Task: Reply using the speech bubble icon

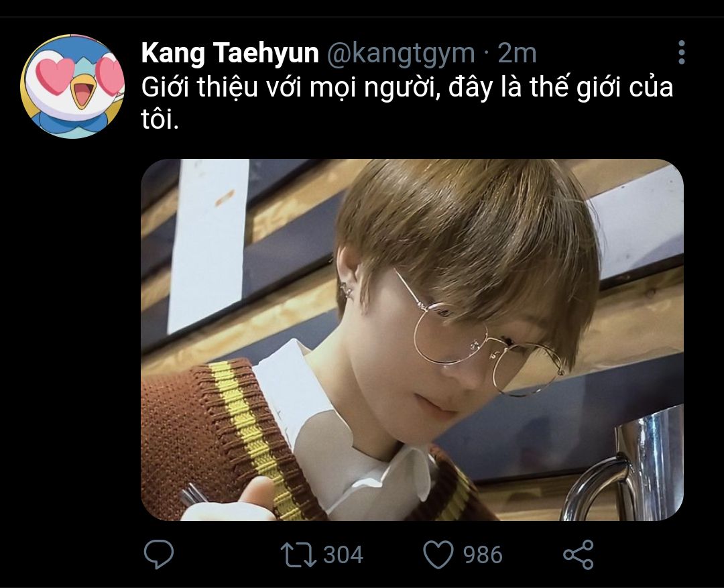Action: [159, 554]
